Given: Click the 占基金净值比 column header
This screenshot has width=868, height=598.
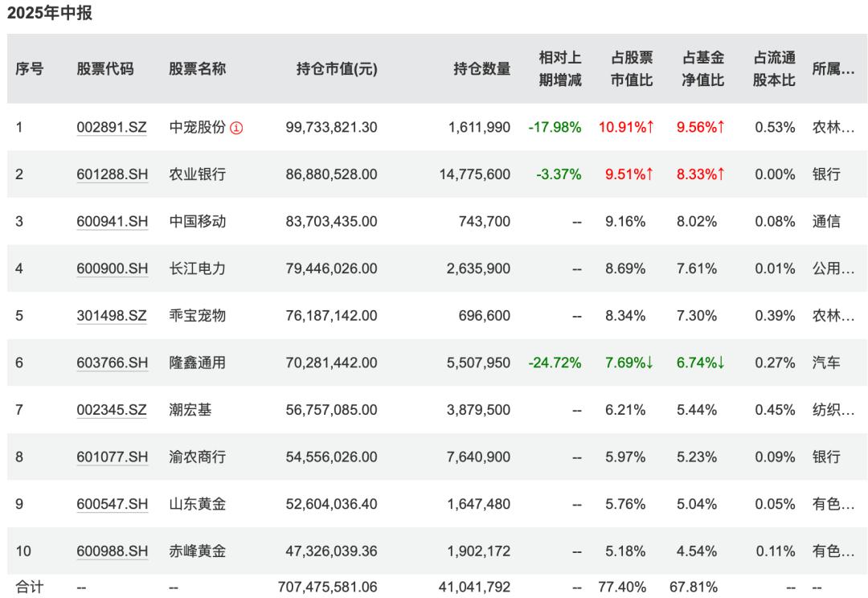Looking at the screenshot, I should tap(703, 68).
